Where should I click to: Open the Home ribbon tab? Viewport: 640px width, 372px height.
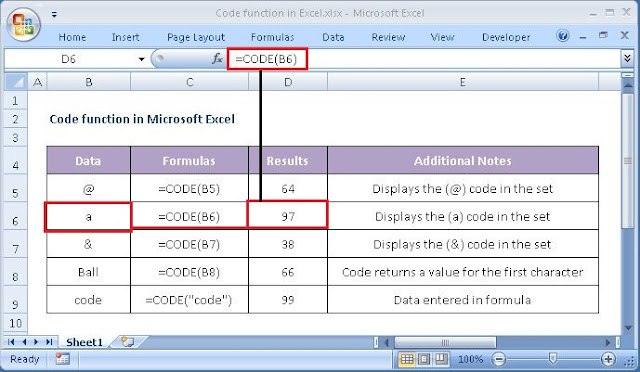72,37
